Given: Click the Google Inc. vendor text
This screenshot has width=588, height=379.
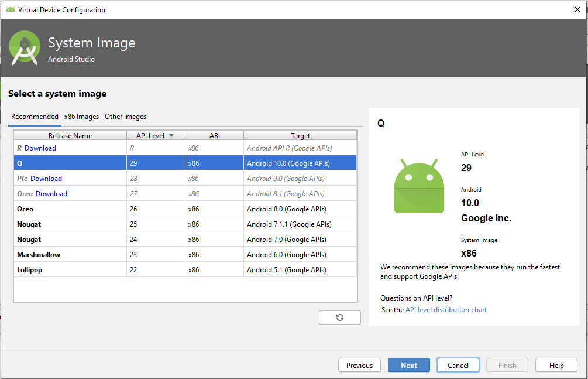Looking at the screenshot, I should (x=486, y=218).
